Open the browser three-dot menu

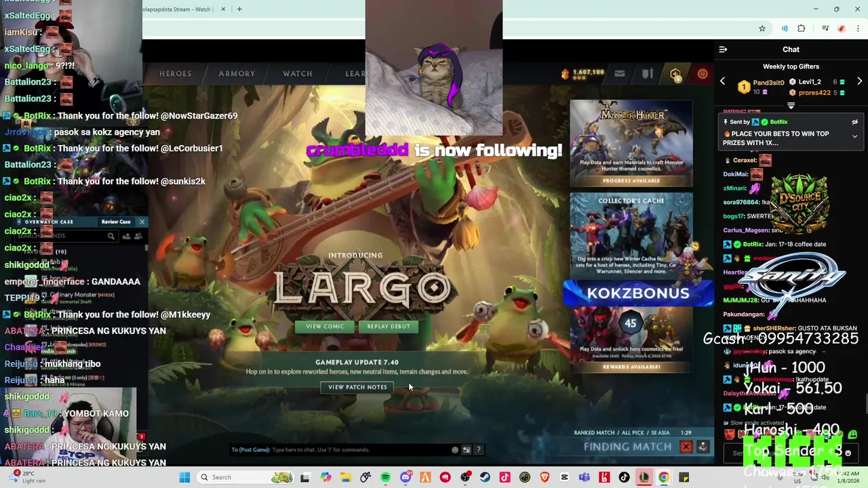(859, 28)
